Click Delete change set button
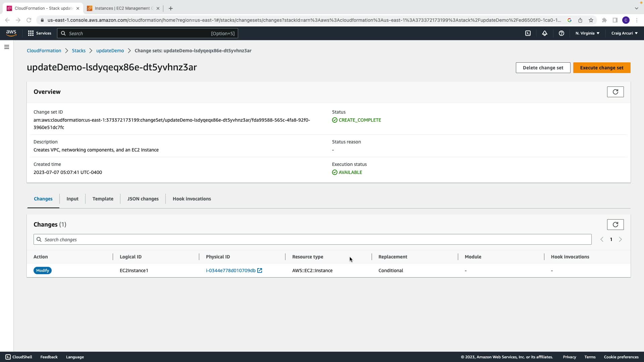Viewport: 644px width, 362px height. tap(543, 68)
